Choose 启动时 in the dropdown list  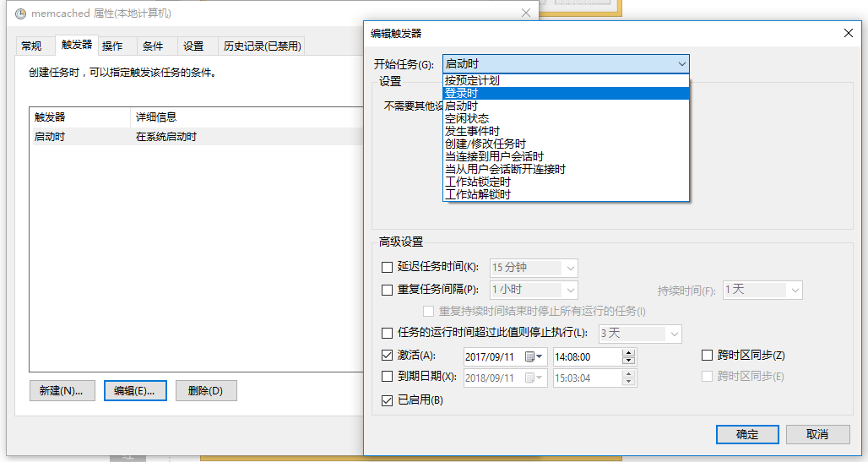click(567, 106)
